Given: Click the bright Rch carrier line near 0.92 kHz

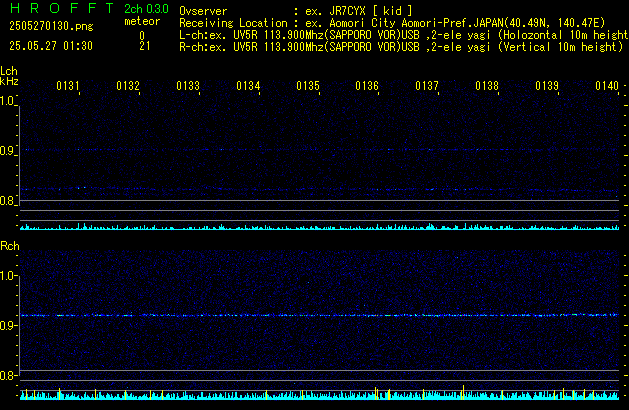Looking at the screenshot, I should pos(319,315).
